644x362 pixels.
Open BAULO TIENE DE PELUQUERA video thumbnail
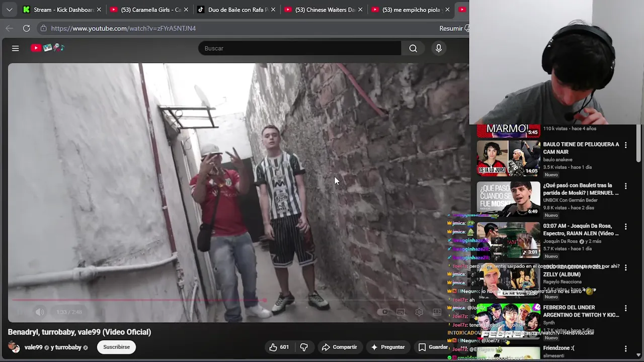coord(508,158)
